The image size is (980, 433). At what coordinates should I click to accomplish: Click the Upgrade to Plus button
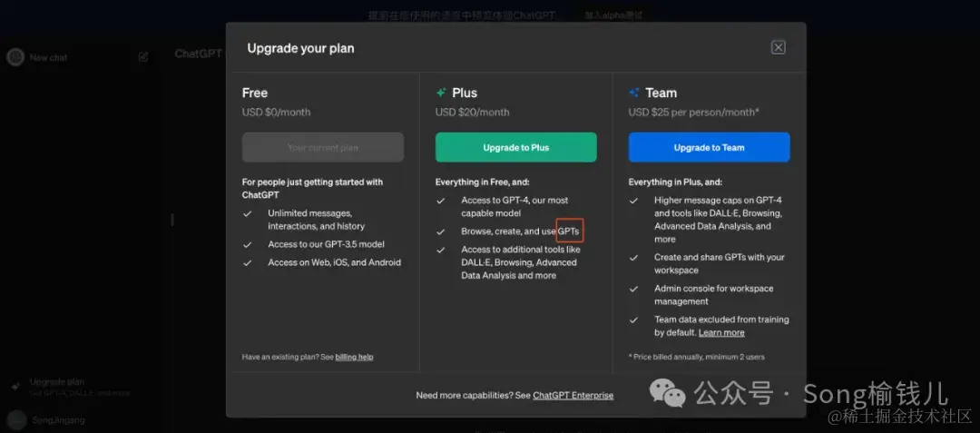coord(515,147)
